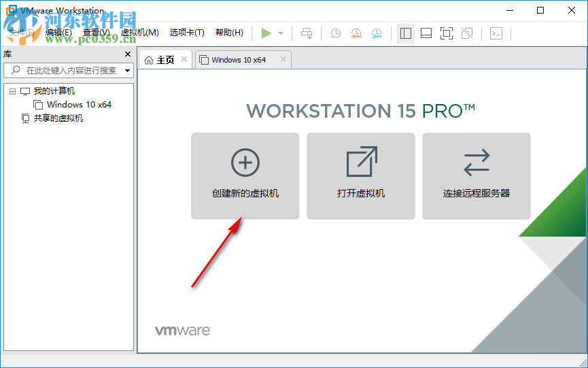The height and width of the screenshot is (368, 588).
Task: Close the 库 library panel
Action: click(x=128, y=54)
